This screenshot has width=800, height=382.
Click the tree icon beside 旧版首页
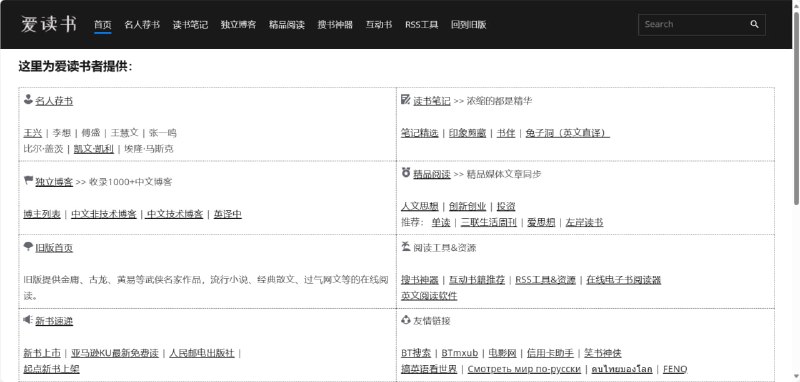tap(28, 246)
